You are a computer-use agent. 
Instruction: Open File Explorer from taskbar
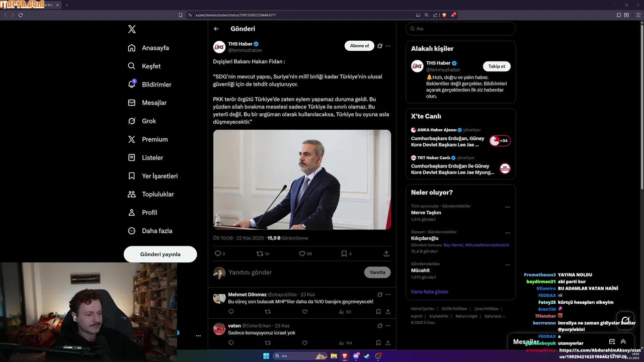pos(334,356)
